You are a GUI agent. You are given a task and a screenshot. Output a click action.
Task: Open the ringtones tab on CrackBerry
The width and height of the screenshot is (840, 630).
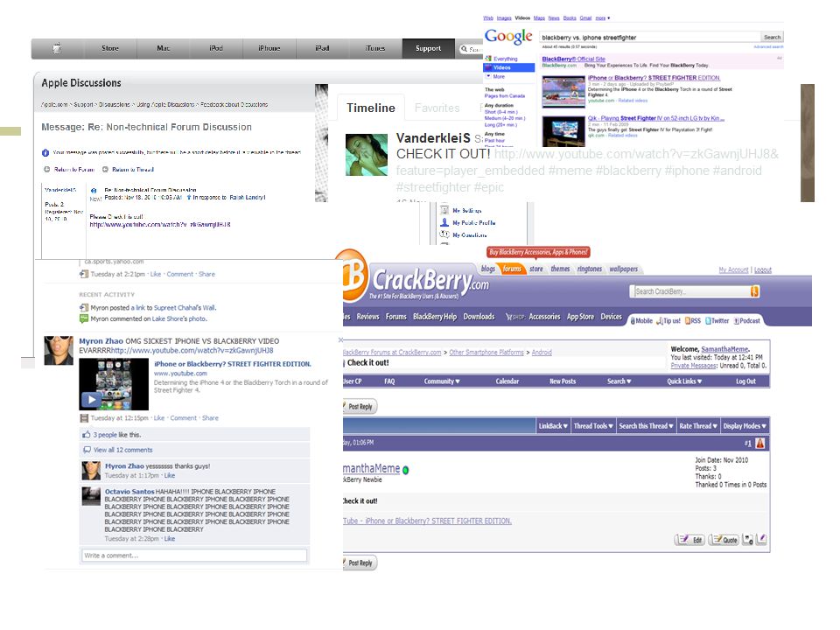pyautogui.click(x=589, y=269)
